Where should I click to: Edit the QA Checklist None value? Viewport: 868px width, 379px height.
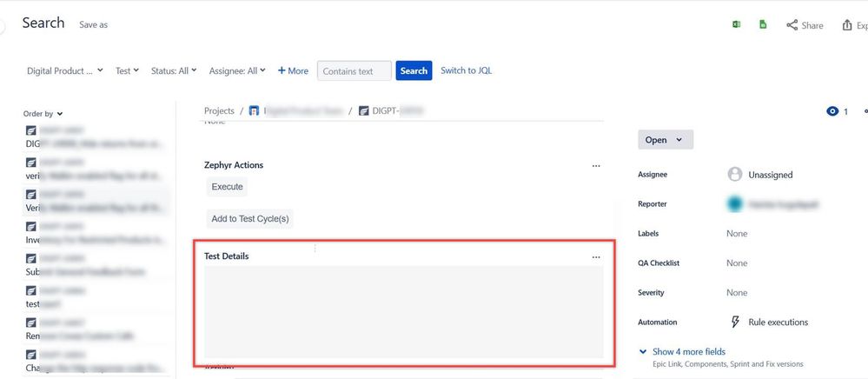(737, 263)
